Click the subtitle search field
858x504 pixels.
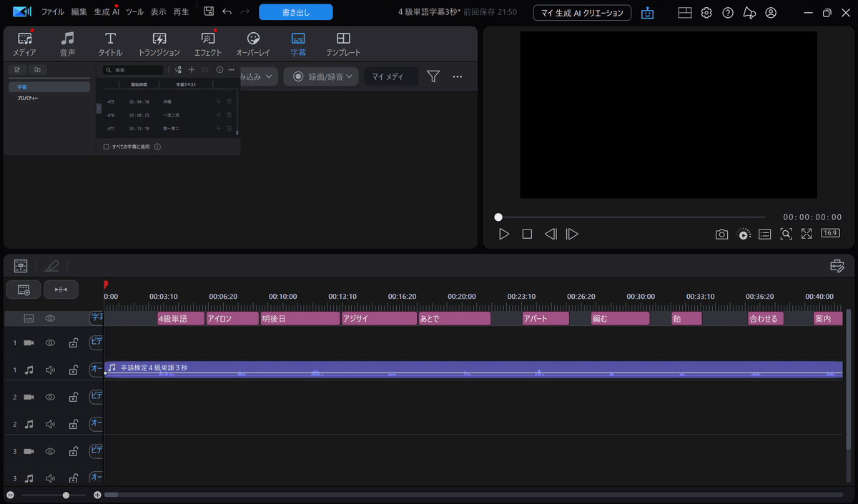[x=134, y=69]
